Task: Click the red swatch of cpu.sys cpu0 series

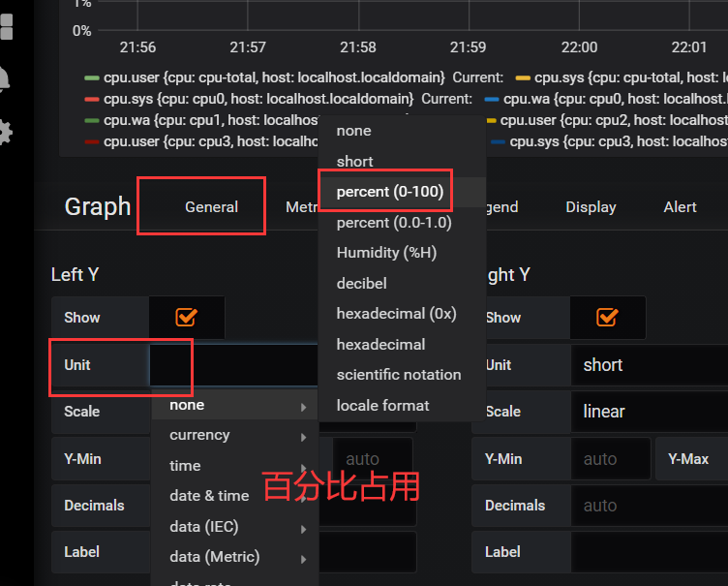Action: pyautogui.click(x=92, y=99)
